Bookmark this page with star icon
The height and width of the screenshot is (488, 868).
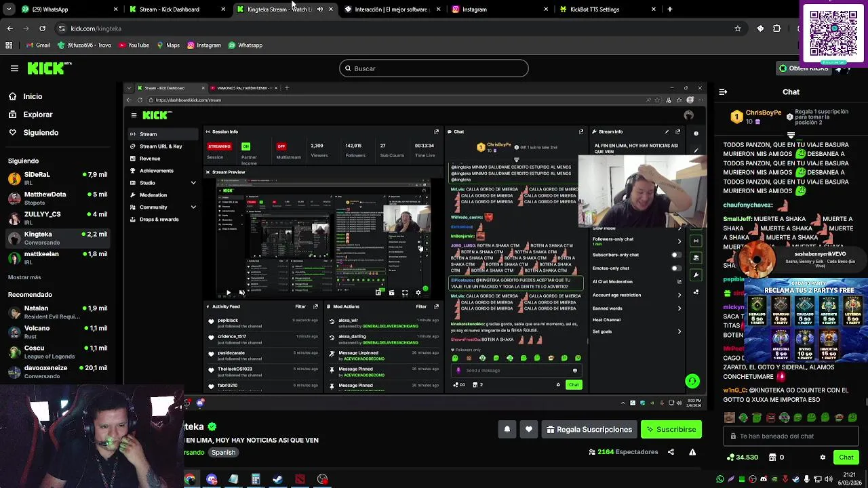(x=738, y=28)
